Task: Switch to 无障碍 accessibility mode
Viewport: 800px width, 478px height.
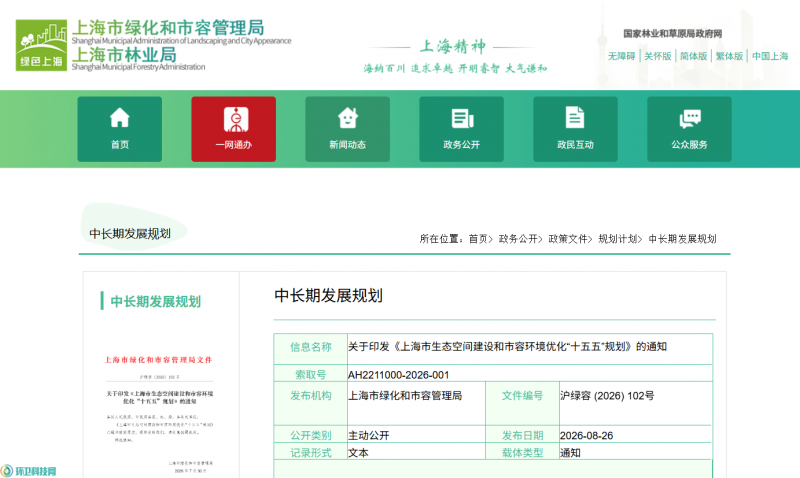Action: point(621,56)
